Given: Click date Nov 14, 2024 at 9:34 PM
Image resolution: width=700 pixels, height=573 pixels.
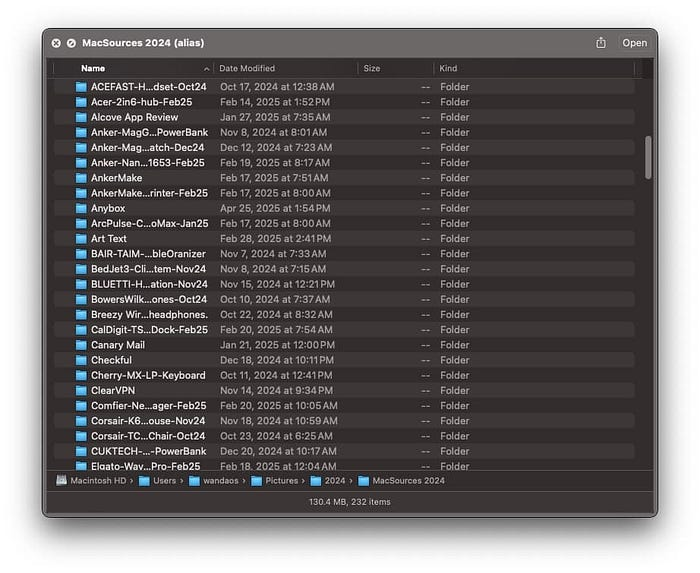Looking at the screenshot, I should point(276,390).
